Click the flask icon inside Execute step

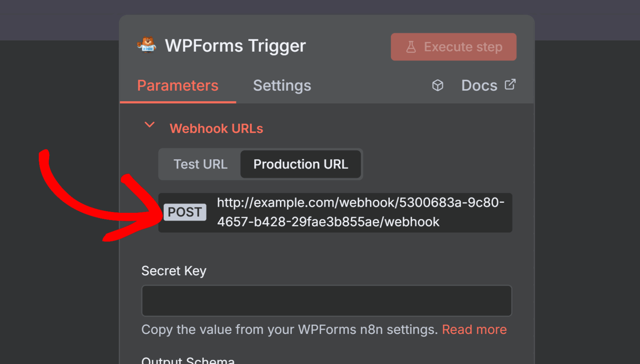tap(412, 47)
